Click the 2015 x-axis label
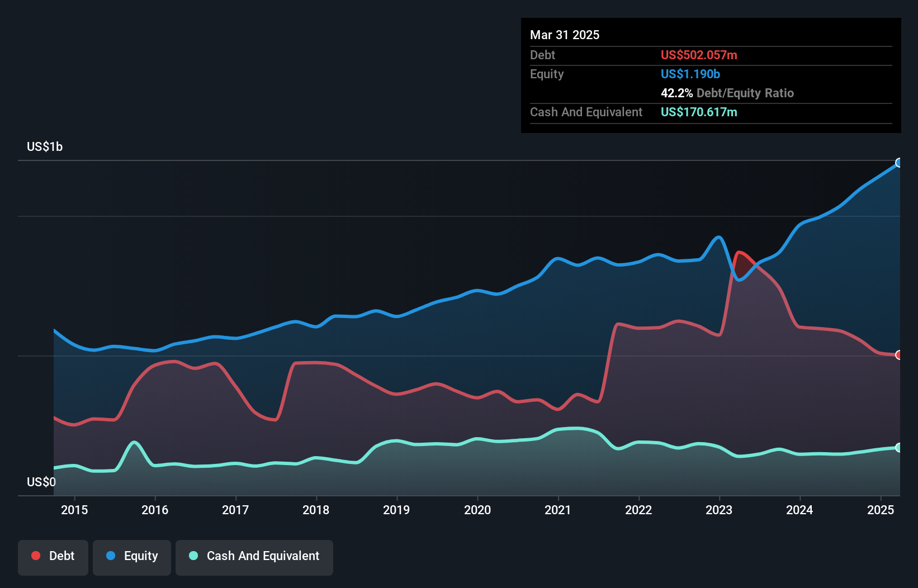 pos(74,510)
